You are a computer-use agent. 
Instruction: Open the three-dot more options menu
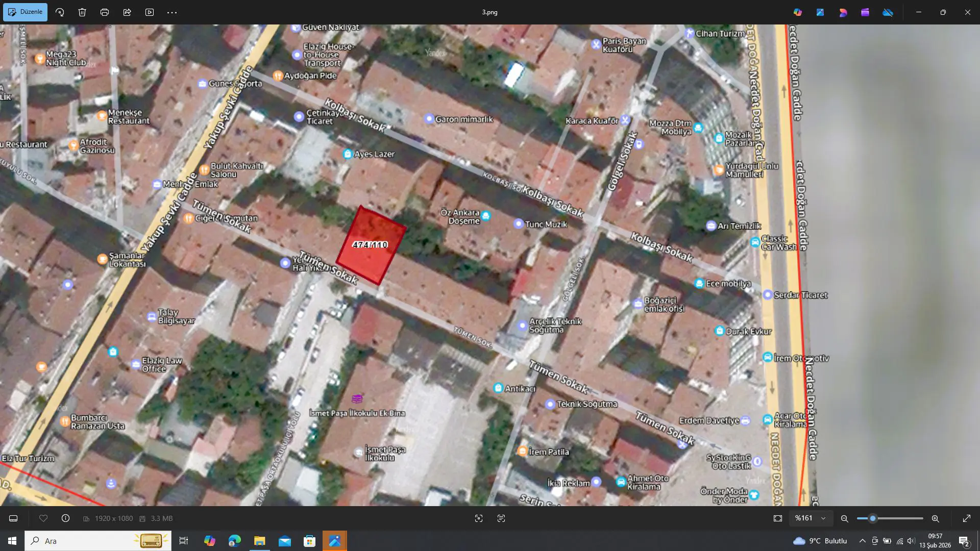click(172, 12)
